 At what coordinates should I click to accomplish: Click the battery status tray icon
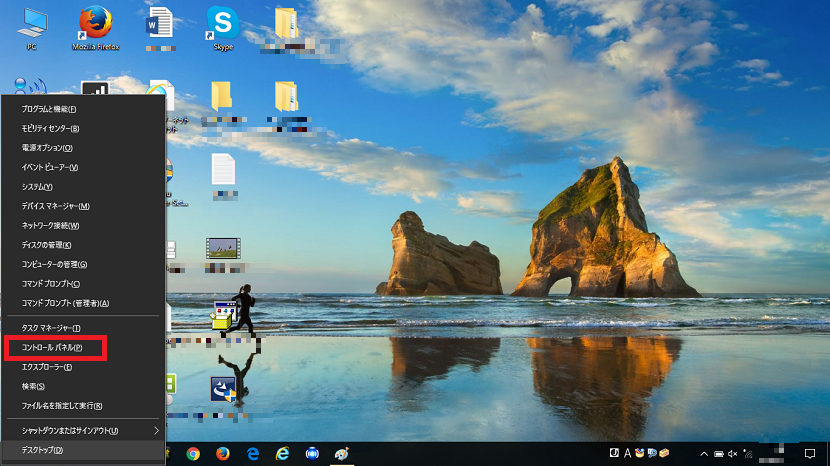pos(719,454)
